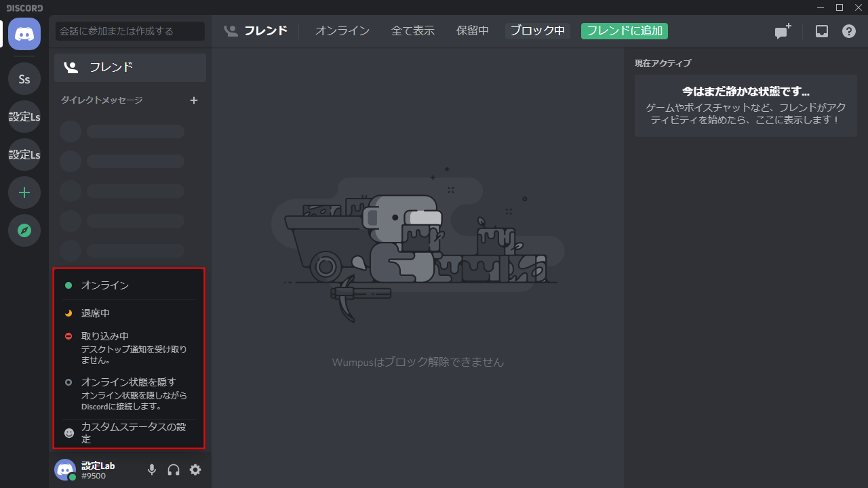Select the ブロック中 tab
Viewport: 868px width, 488px height.
[538, 31]
